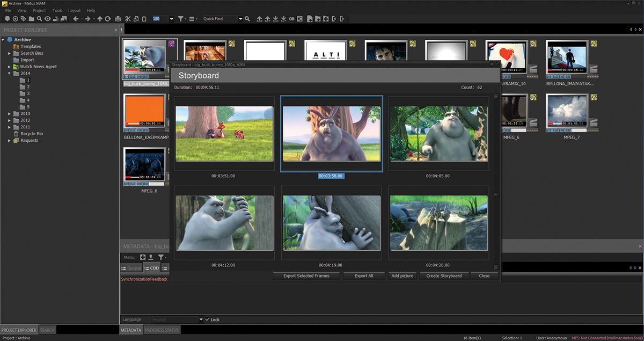
Task: Refresh the view with the circular arrow icon
Action: coord(108,19)
